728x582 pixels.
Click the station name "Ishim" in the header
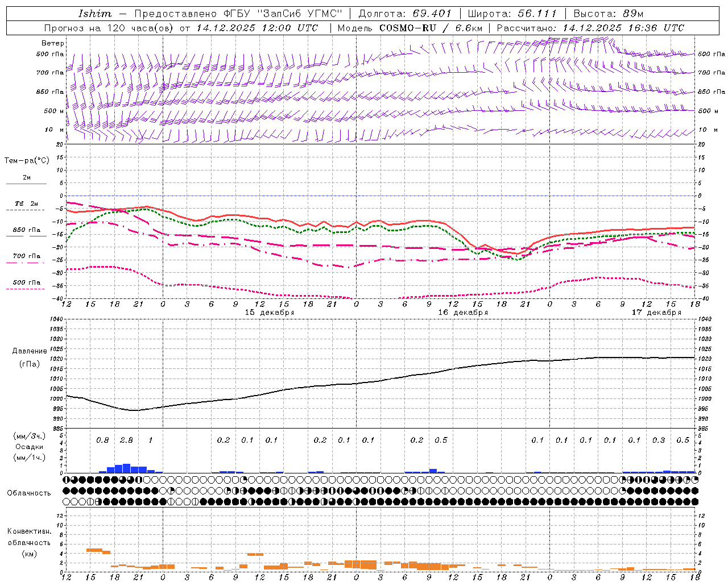click(x=94, y=14)
